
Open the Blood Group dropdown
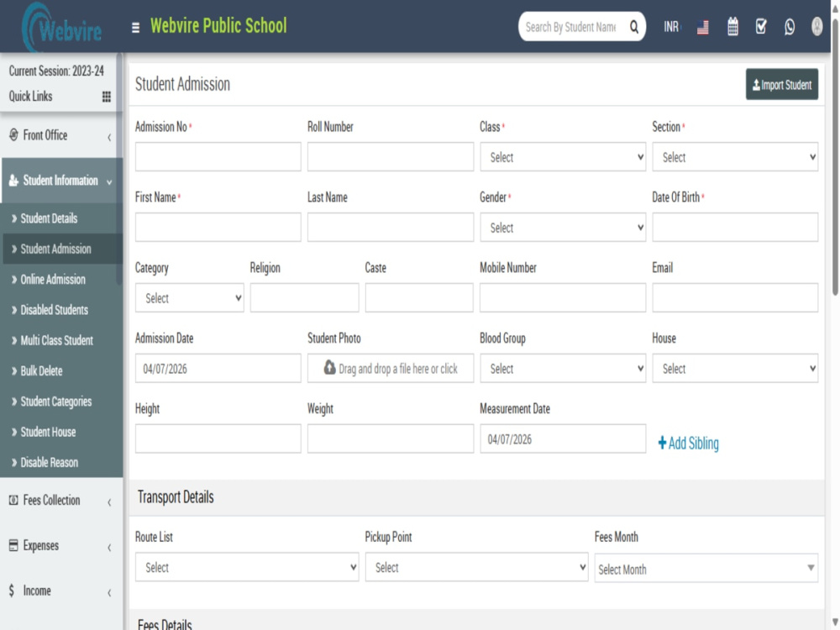(563, 369)
